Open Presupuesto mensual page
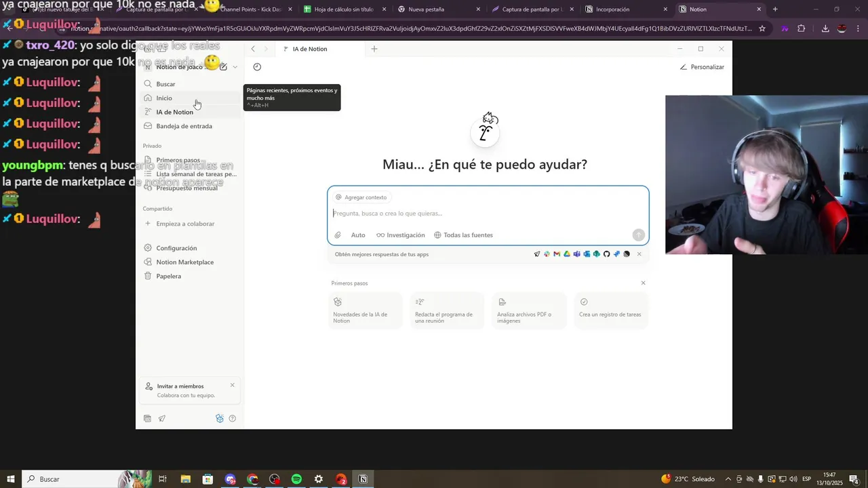The width and height of the screenshot is (868, 488). 189,188
